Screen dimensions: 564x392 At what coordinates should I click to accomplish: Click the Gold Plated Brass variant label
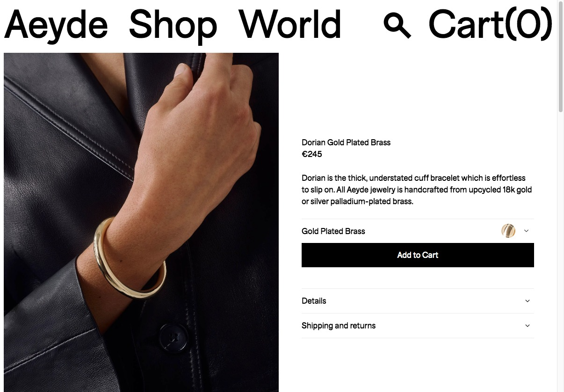tap(333, 231)
